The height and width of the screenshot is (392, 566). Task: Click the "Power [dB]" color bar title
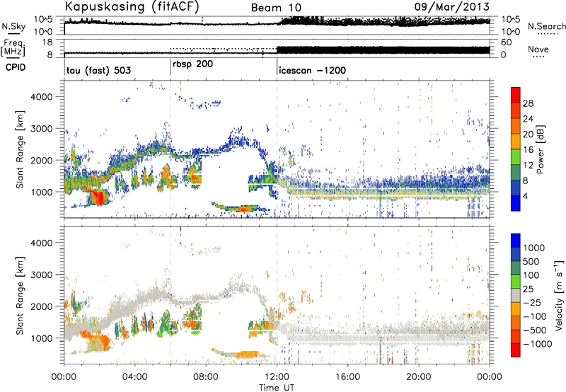(x=540, y=149)
